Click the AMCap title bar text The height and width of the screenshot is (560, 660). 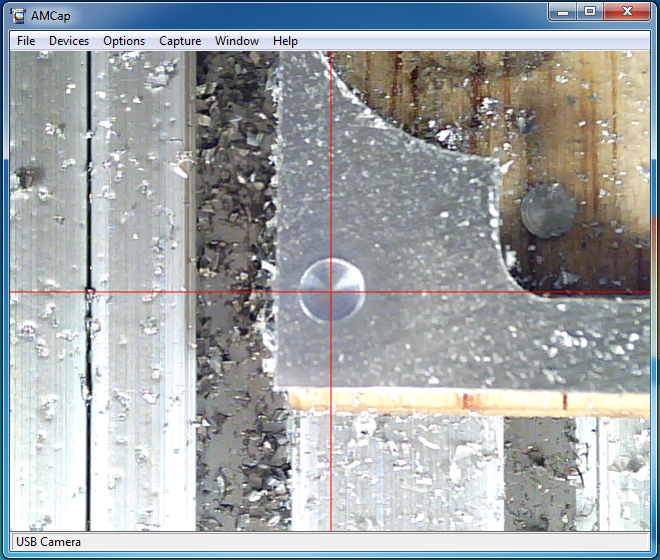point(50,12)
